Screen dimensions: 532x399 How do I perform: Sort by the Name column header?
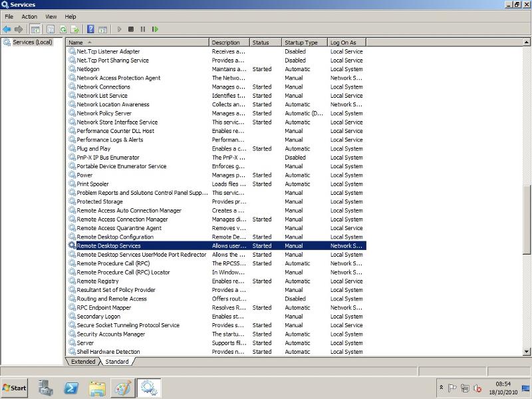coord(138,43)
